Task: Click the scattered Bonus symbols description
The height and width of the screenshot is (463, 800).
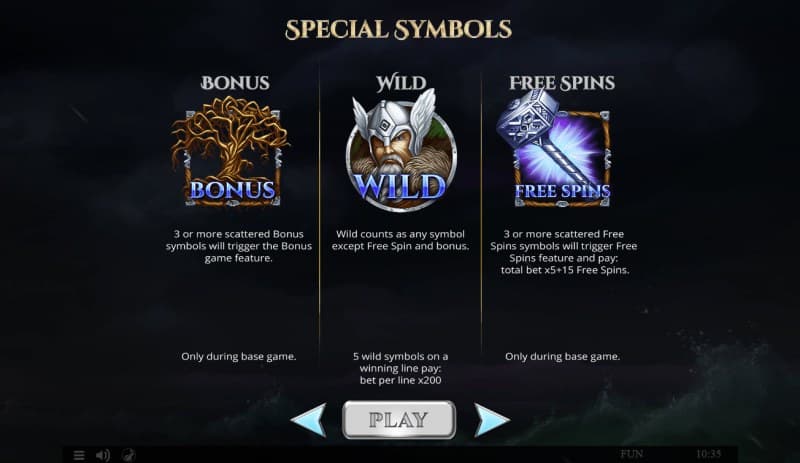Action: (x=239, y=246)
